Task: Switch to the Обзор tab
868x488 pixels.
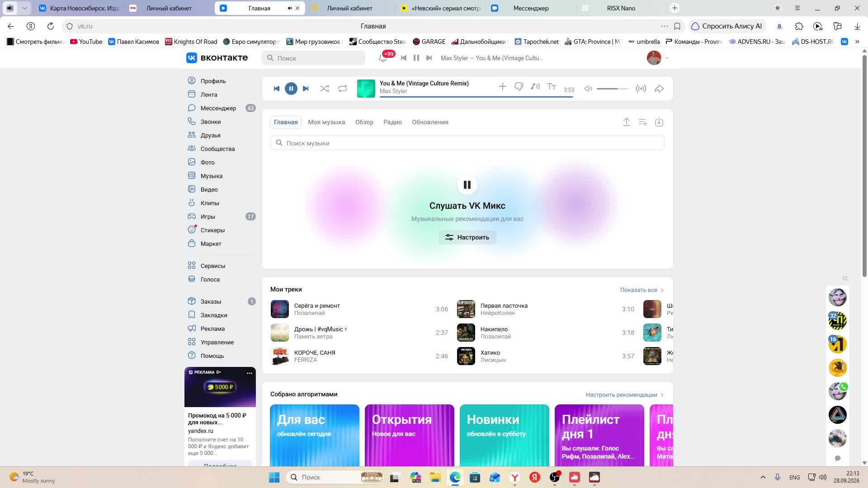Action: [364, 122]
